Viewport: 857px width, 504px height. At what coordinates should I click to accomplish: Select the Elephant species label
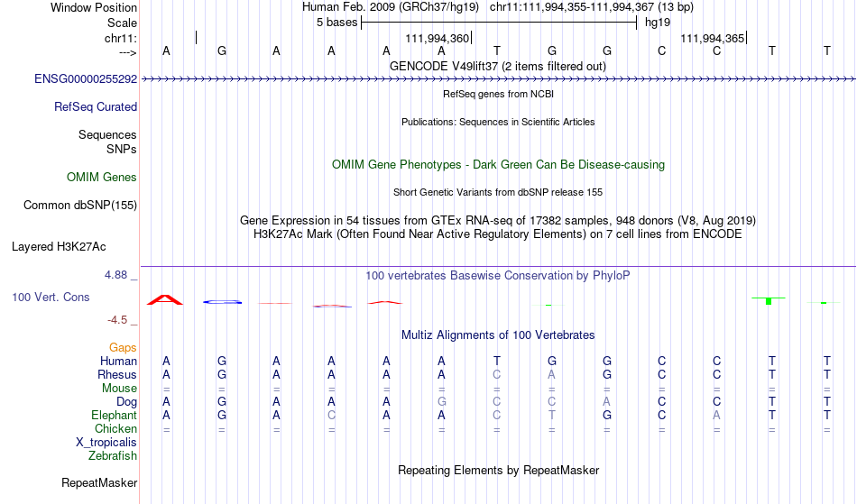[x=115, y=416]
